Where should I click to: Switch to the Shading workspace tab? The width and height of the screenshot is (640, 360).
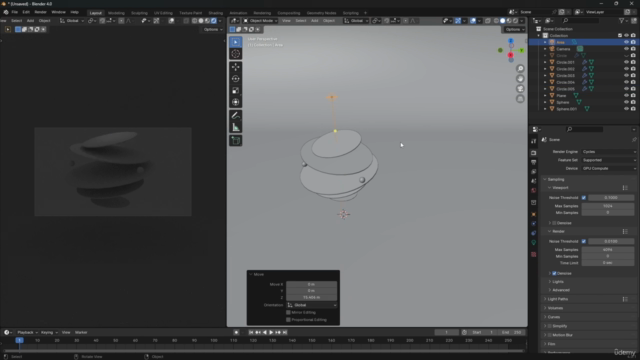tap(216, 13)
